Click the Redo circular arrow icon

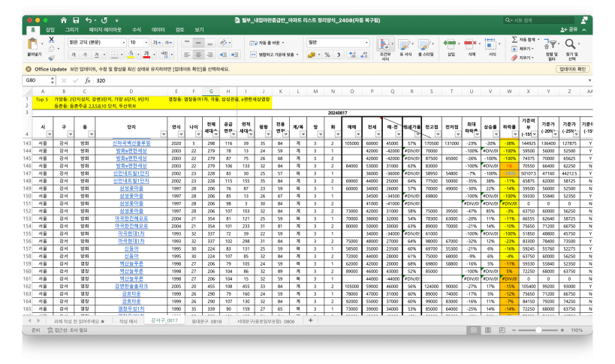pos(104,20)
